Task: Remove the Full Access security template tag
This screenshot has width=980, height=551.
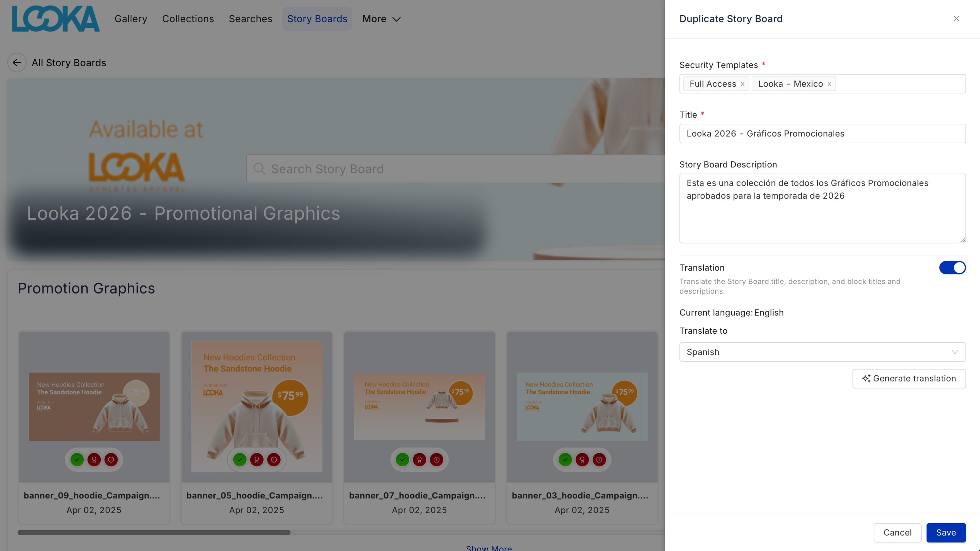Action: (x=742, y=84)
